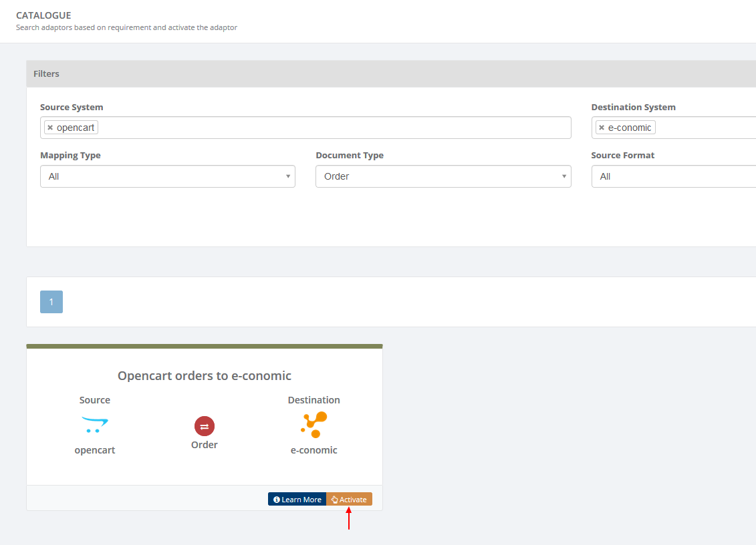Click the Learn More button

coord(297,499)
